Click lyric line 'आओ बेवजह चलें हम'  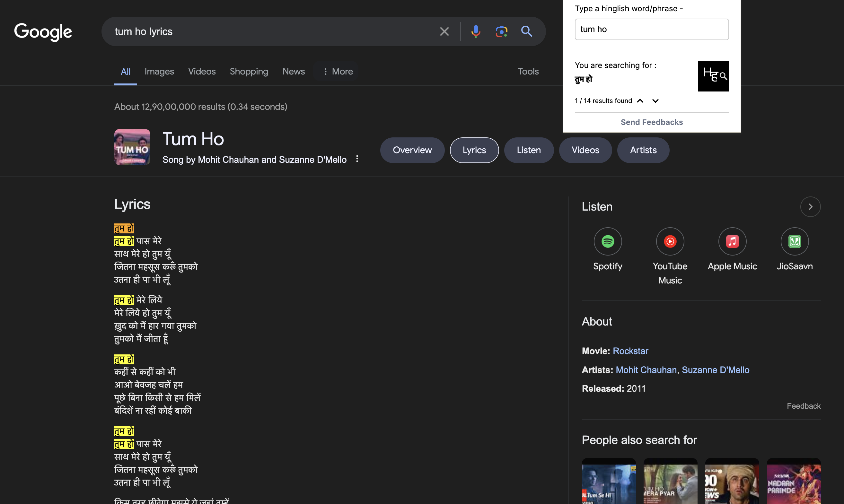click(x=148, y=385)
